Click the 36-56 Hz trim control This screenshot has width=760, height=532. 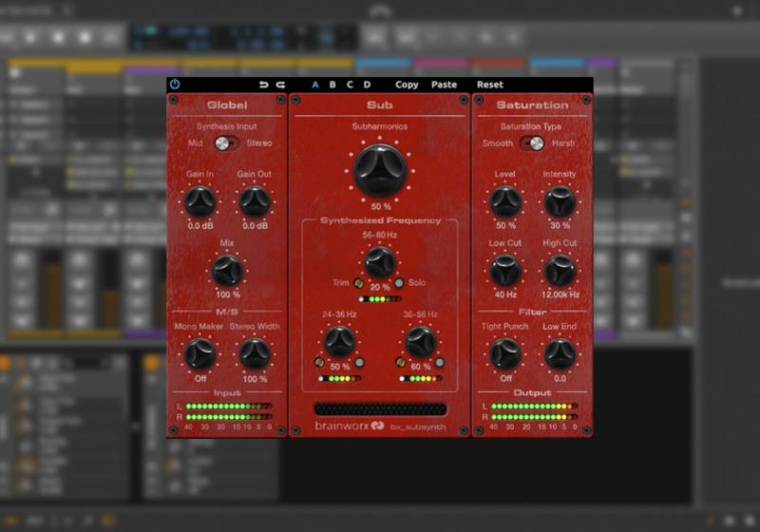coord(400,363)
